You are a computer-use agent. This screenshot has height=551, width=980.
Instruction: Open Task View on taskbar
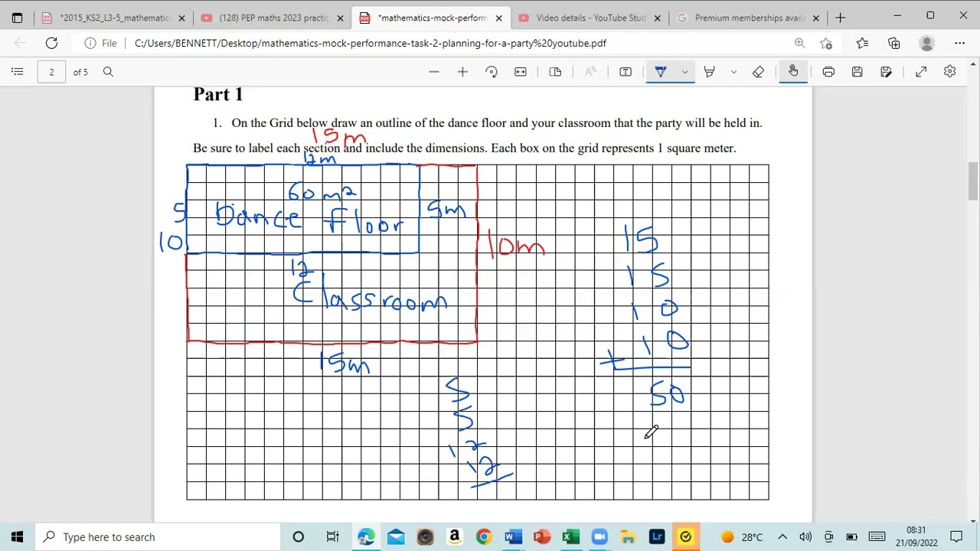(x=332, y=536)
